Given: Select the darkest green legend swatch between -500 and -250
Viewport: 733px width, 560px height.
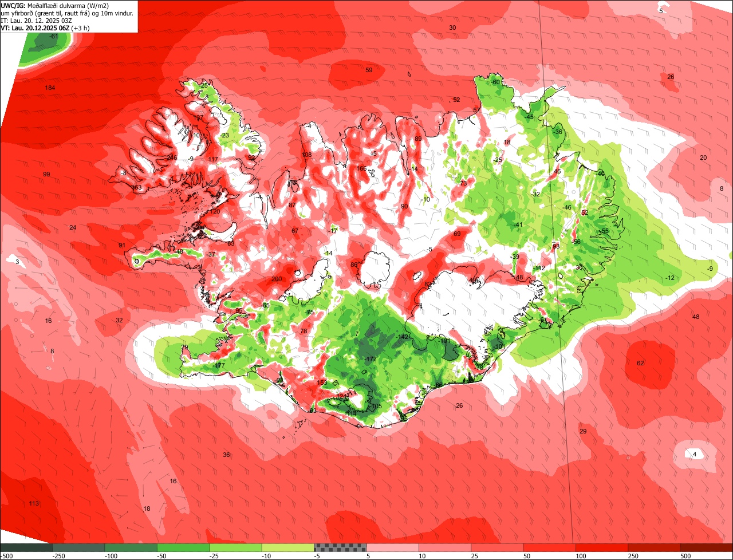Looking at the screenshot, I should [x=26, y=547].
